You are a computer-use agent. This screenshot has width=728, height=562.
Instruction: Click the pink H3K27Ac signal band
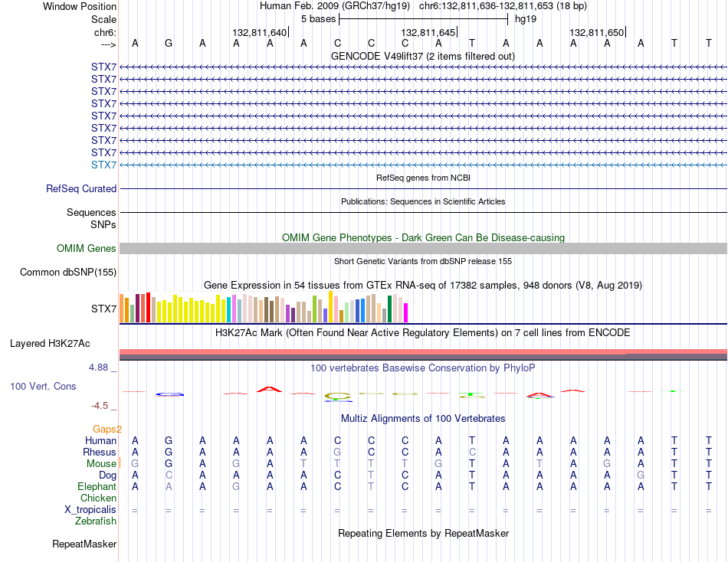tap(423, 351)
